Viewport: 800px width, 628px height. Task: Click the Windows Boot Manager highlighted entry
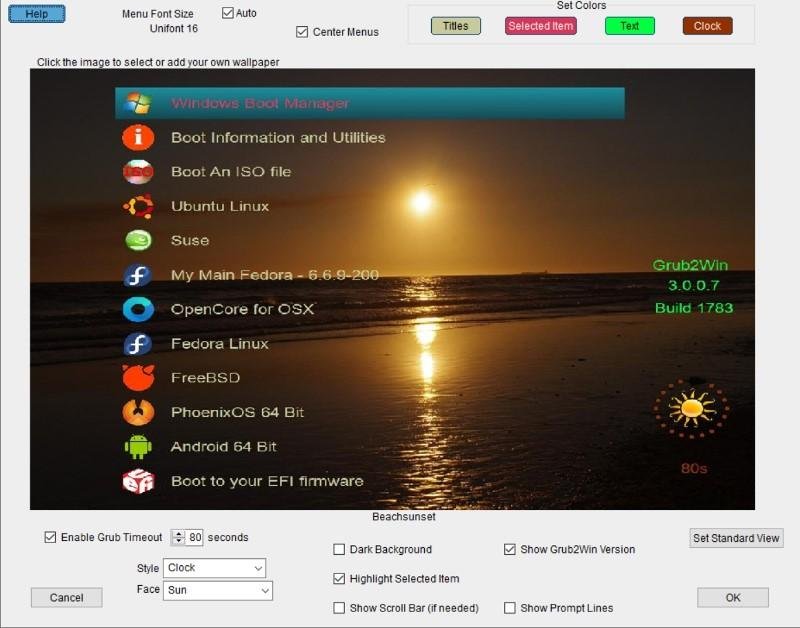click(x=370, y=103)
